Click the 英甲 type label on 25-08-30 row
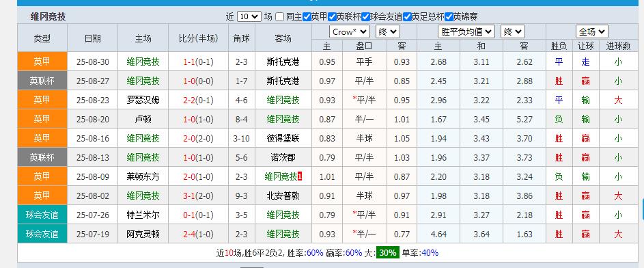The image size is (644, 268). tap(42, 62)
